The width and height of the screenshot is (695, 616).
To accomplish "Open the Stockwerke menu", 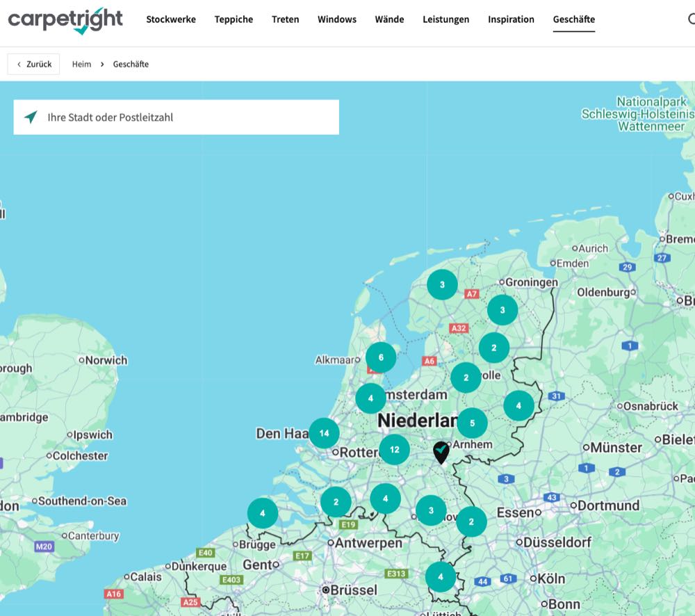I will [171, 19].
